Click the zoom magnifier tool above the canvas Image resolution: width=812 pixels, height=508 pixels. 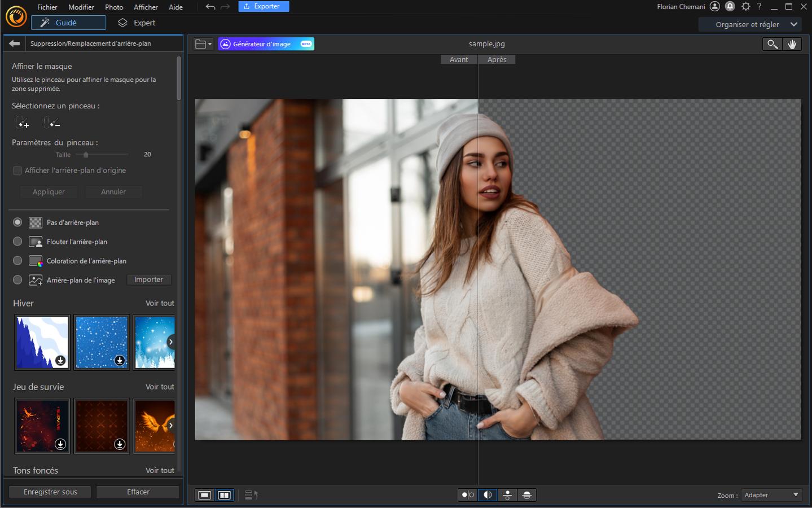point(771,43)
